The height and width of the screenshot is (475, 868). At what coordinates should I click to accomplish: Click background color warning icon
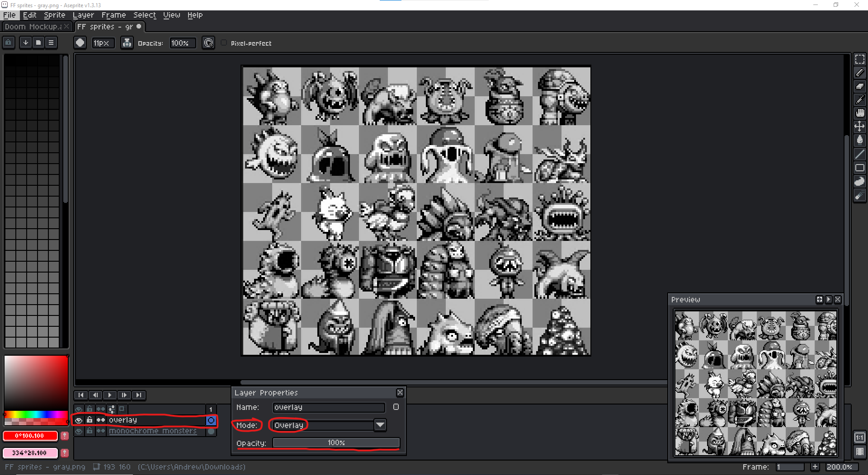click(x=65, y=452)
